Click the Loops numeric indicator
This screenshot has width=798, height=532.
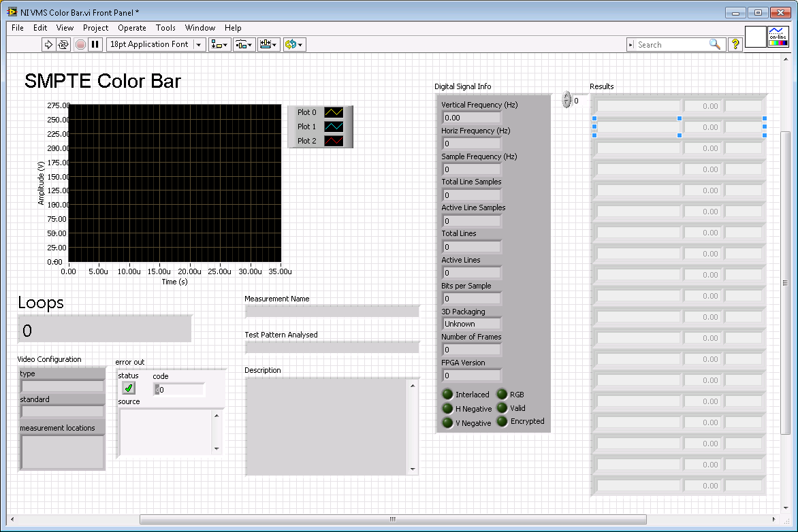105,329
